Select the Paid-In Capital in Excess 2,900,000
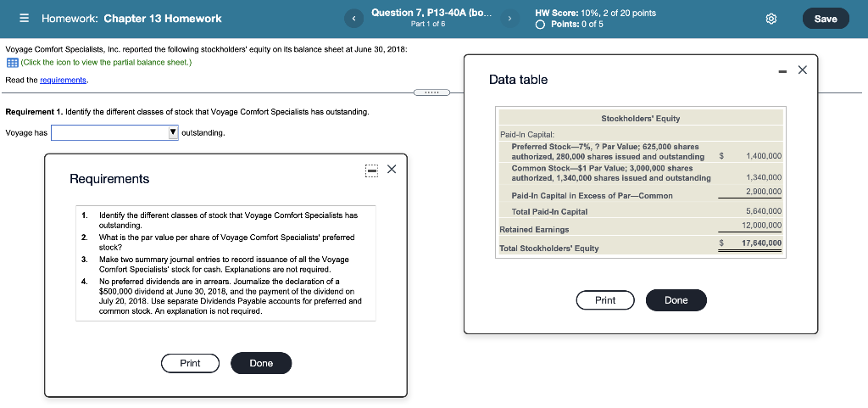The image size is (868, 408). click(x=764, y=192)
